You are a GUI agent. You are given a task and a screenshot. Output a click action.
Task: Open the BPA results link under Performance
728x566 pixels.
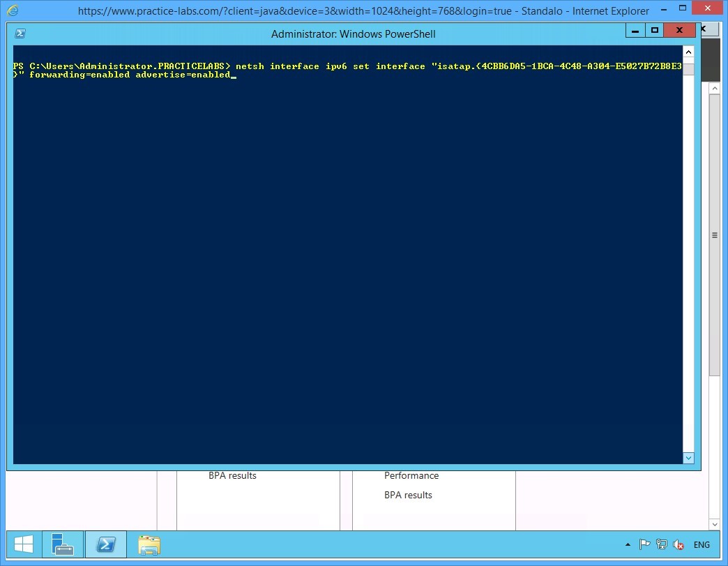[408, 494]
